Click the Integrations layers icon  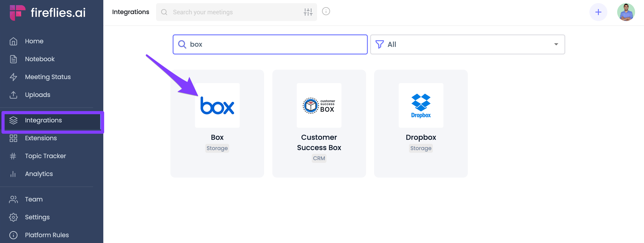pyautogui.click(x=13, y=120)
